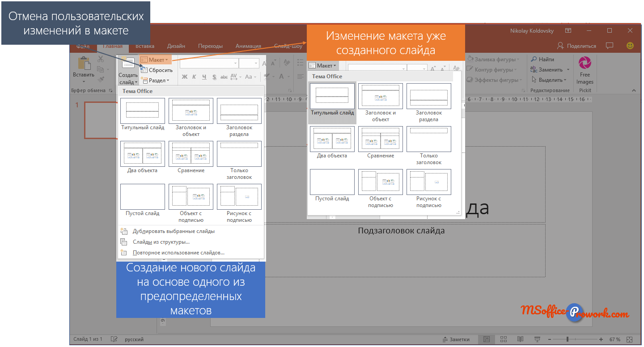Open the Раздел section dropdown
This screenshot has width=644, height=347.
(x=155, y=80)
